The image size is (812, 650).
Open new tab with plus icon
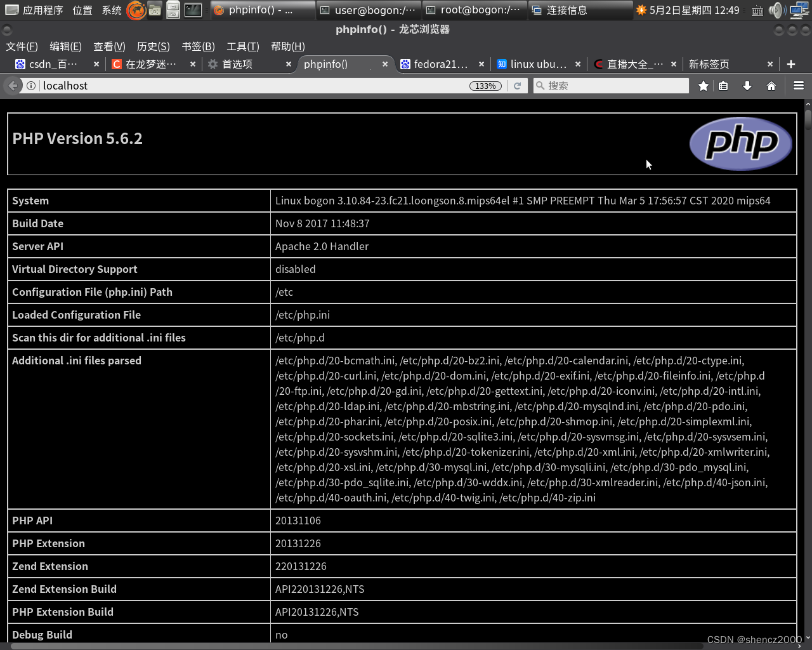pyautogui.click(x=791, y=64)
